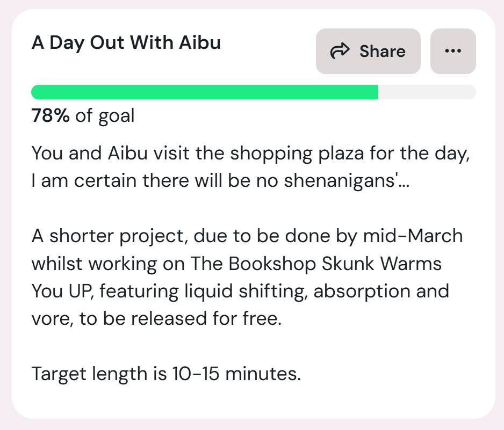The height and width of the screenshot is (430, 504).
Task: Open the three-dot more options menu
Action: [x=453, y=52]
